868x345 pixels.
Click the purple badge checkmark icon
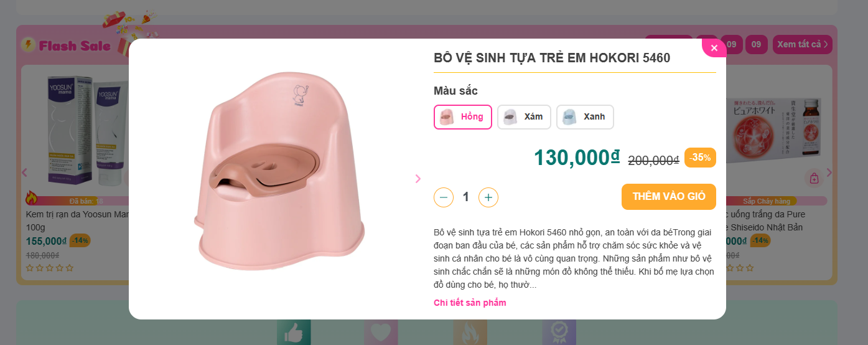558,333
